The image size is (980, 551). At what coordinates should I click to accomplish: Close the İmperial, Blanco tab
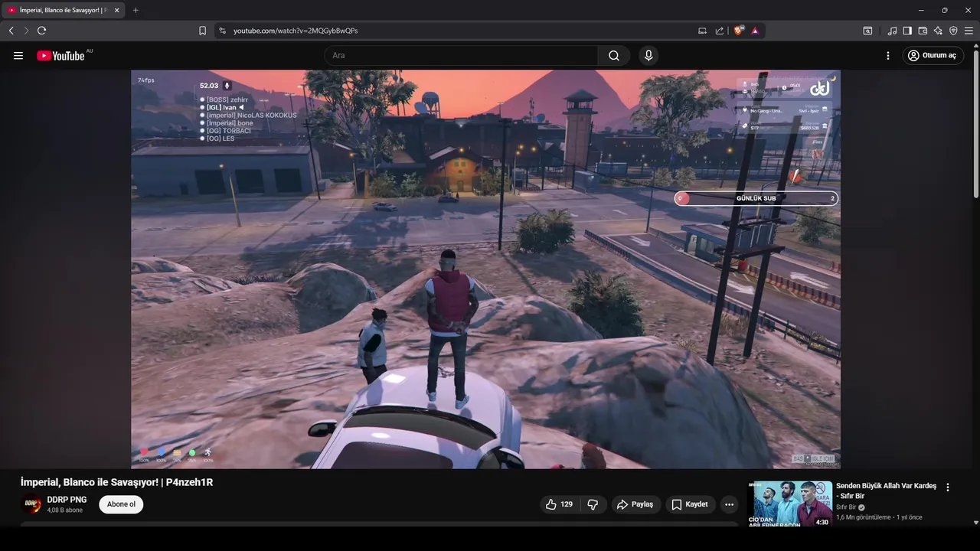point(116,10)
